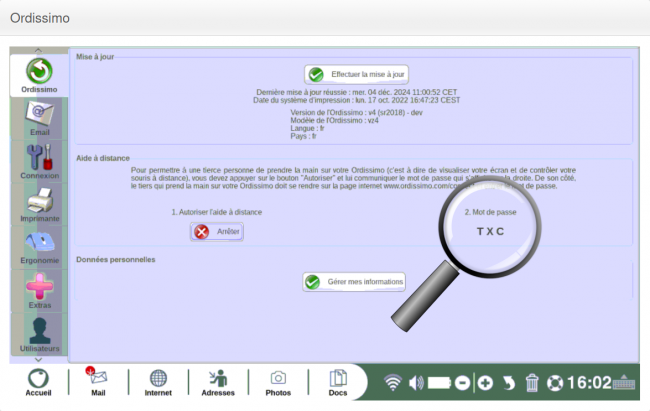Open Mail from bottom bar
The width and height of the screenshot is (650, 411).
coord(98,383)
